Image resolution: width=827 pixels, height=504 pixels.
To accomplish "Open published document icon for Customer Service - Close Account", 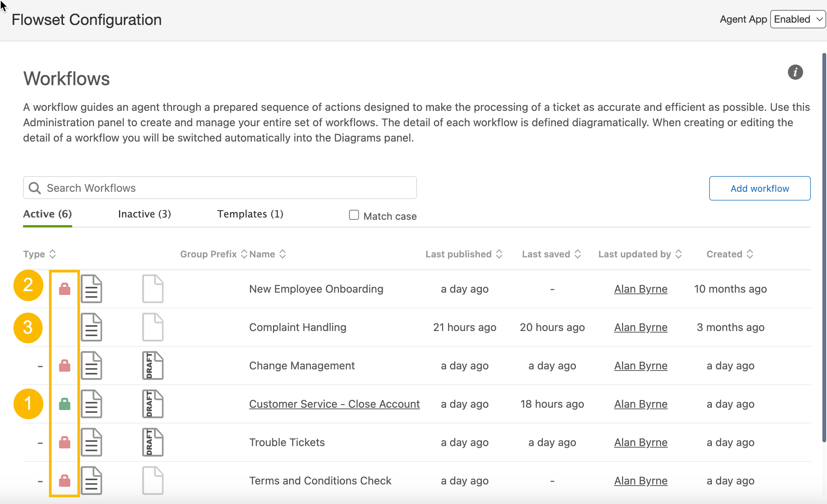I will pos(91,404).
